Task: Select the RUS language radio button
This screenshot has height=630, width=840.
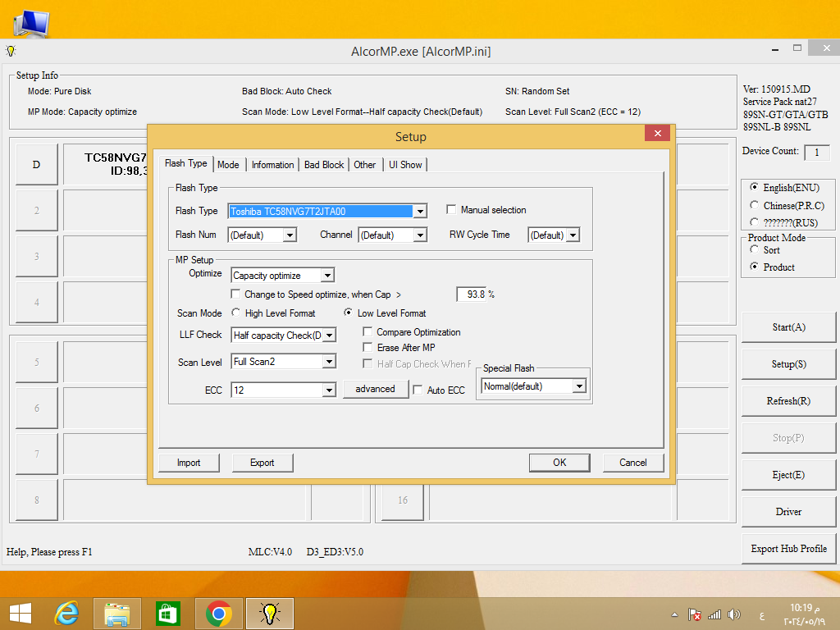Action: click(x=755, y=221)
